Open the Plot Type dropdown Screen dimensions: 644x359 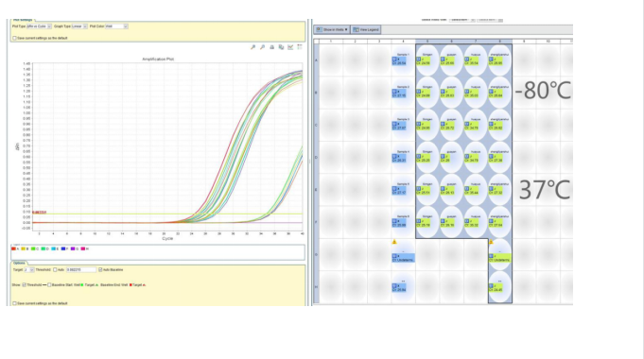click(39, 26)
